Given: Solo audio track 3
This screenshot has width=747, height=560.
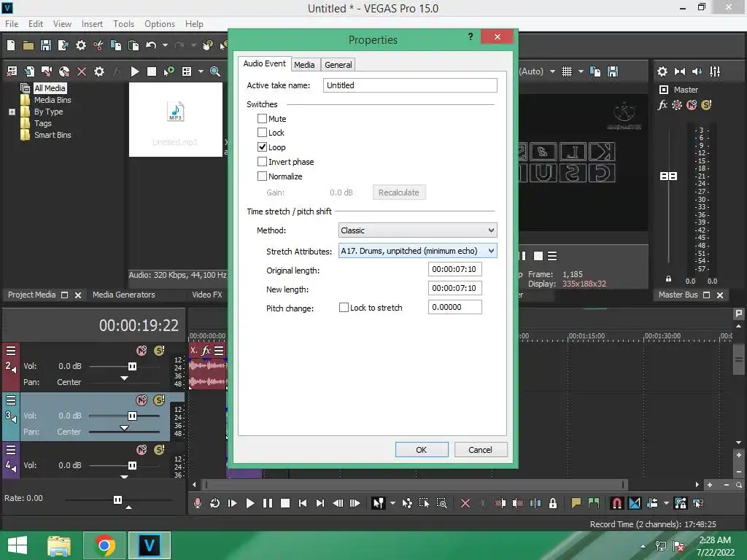Looking at the screenshot, I should [x=159, y=400].
